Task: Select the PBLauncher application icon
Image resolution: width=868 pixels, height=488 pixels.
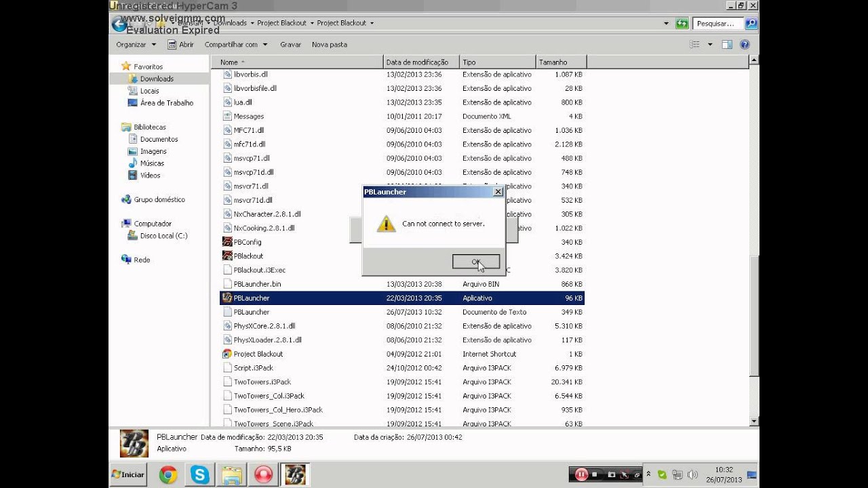Action: point(228,298)
